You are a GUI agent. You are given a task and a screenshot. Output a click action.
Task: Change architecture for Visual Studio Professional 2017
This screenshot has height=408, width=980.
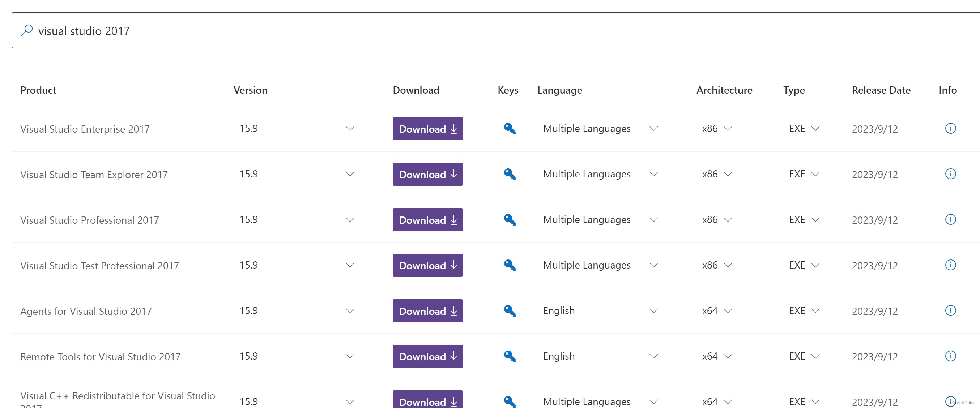click(x=727, y=220)
